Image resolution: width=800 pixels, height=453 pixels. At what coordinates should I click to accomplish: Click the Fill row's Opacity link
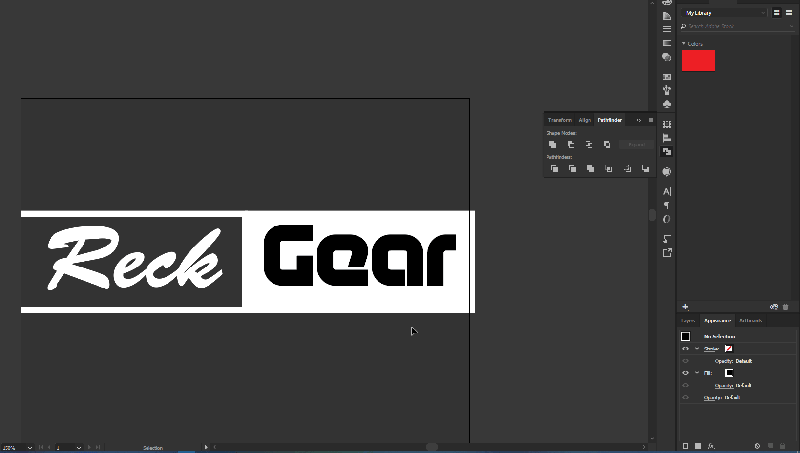pyautogui.click(x=724, y=386)
